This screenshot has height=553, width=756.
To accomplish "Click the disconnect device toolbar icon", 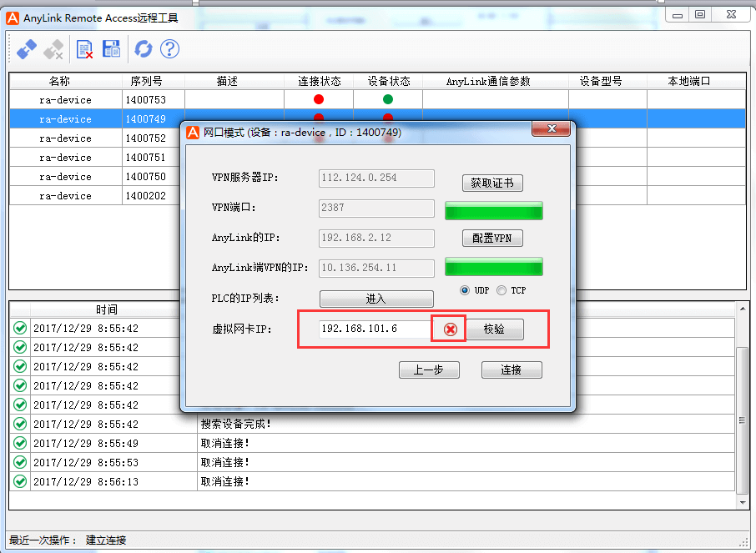I will pos(53,49).
